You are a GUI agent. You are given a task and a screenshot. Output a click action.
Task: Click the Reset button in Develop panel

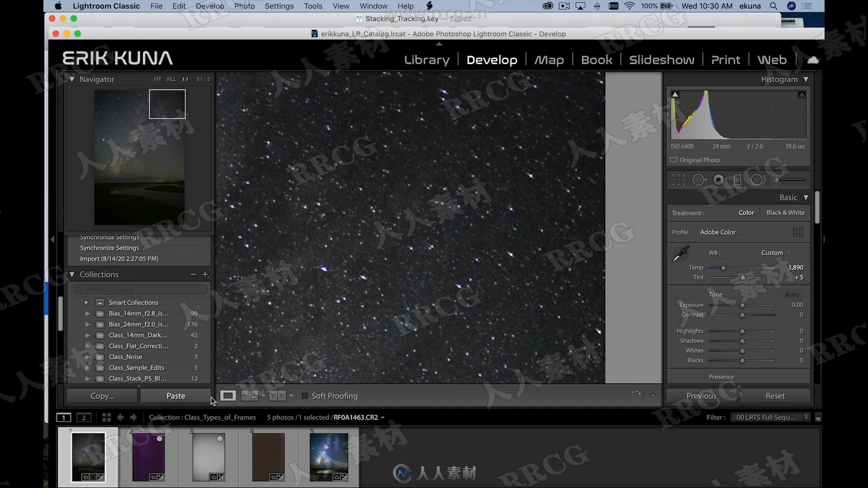pos(774,395)
